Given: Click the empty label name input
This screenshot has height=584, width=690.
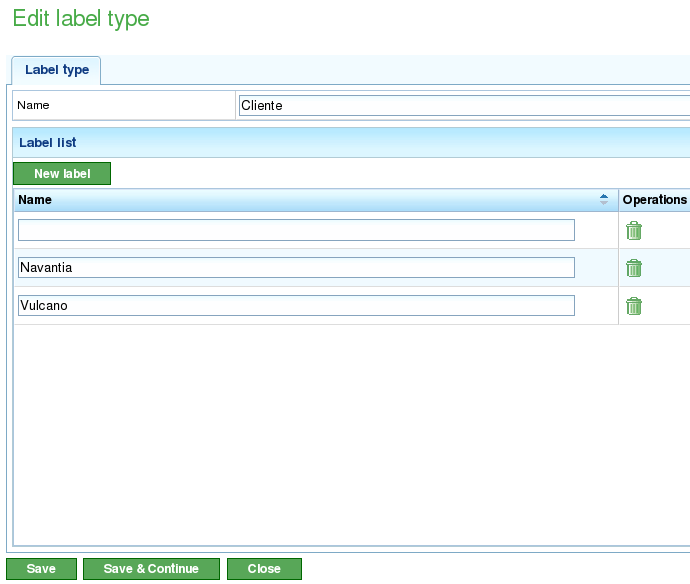Looking at the screenshot, I should tap(296, 230).
